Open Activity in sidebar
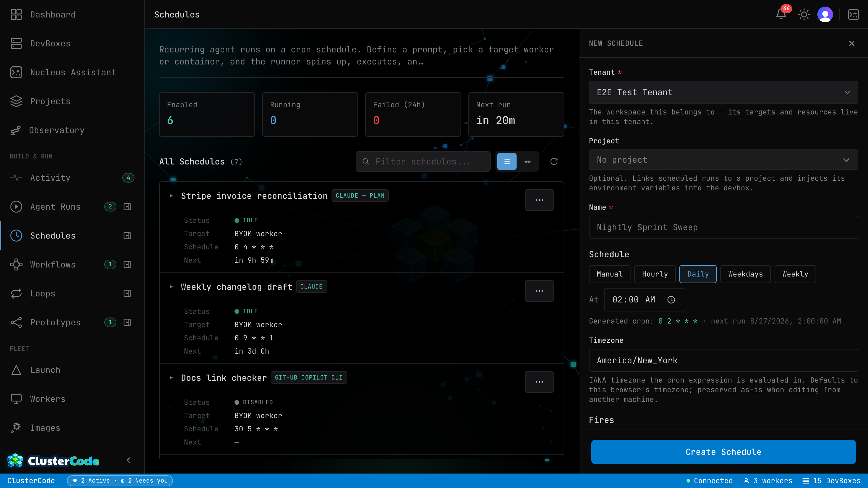 [72, 177]
